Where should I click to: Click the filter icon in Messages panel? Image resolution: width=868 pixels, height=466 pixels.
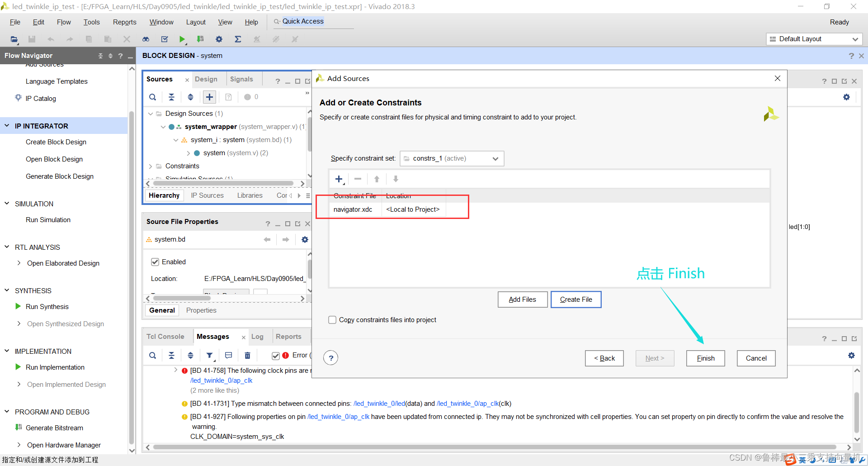coord(210,356)
